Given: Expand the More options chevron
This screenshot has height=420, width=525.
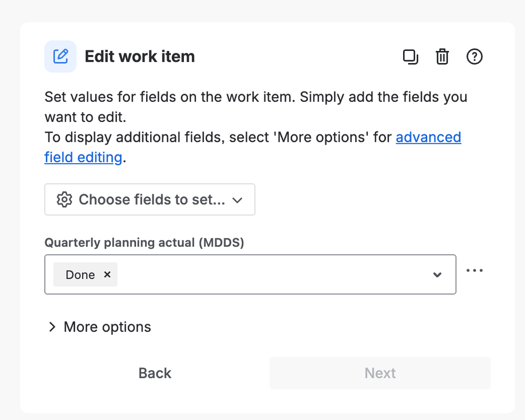Looking at the screenshot, I should click(52, 327).
